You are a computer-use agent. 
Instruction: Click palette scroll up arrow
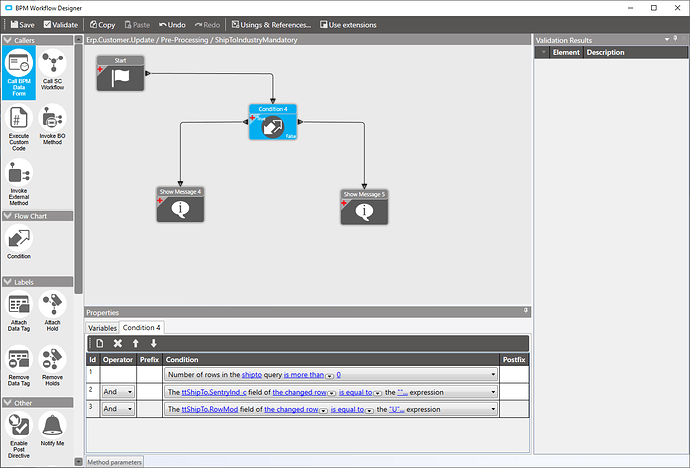[x=78, y=40]
